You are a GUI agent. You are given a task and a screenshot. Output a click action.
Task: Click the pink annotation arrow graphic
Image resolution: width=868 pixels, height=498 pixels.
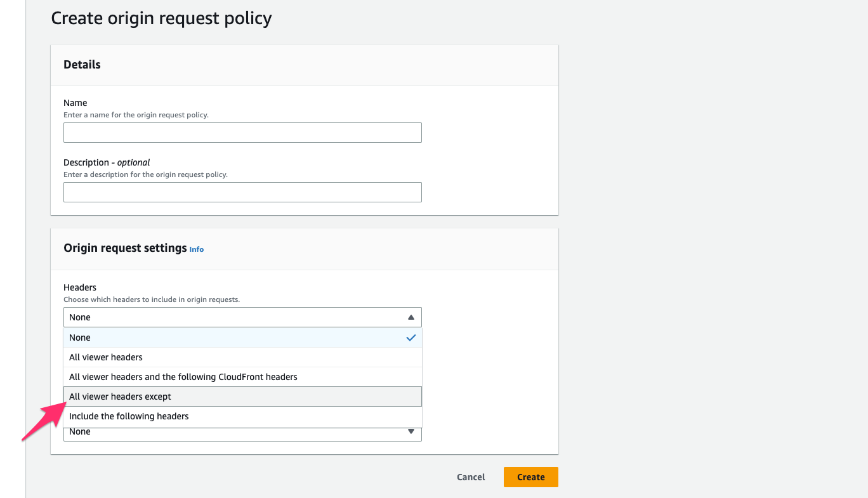tap(43, 421)
